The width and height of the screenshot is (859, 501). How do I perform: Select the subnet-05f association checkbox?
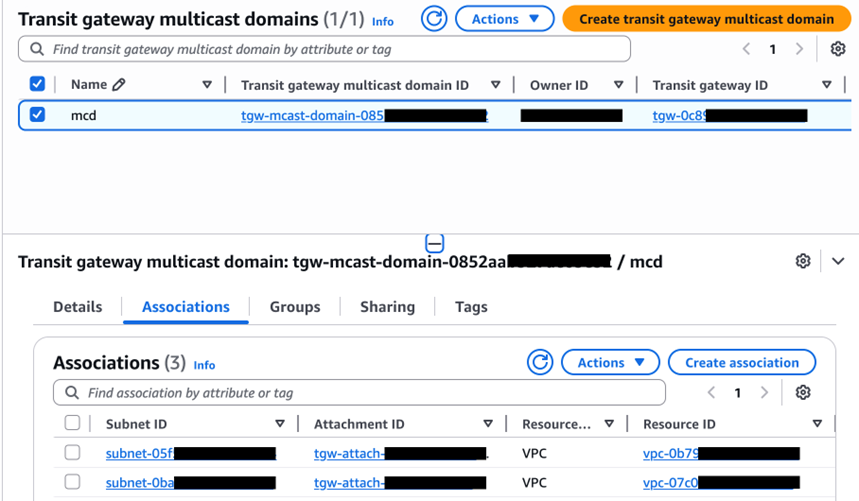point(72,453)
